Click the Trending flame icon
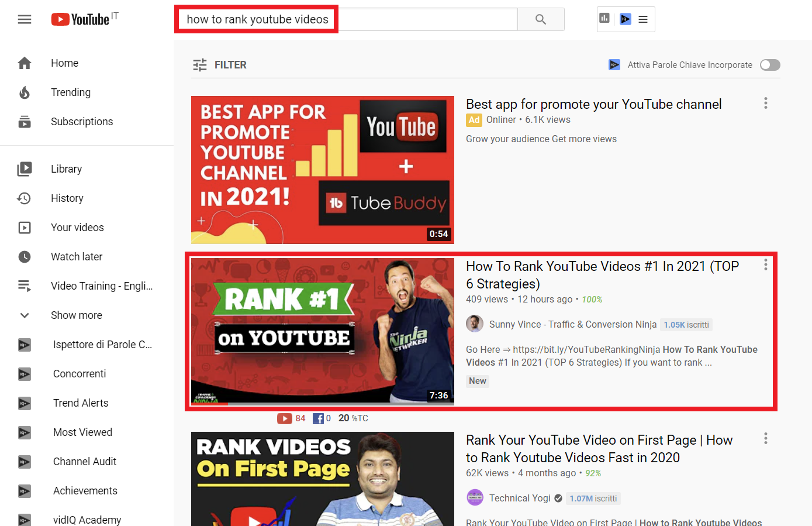 pos(25,92)
